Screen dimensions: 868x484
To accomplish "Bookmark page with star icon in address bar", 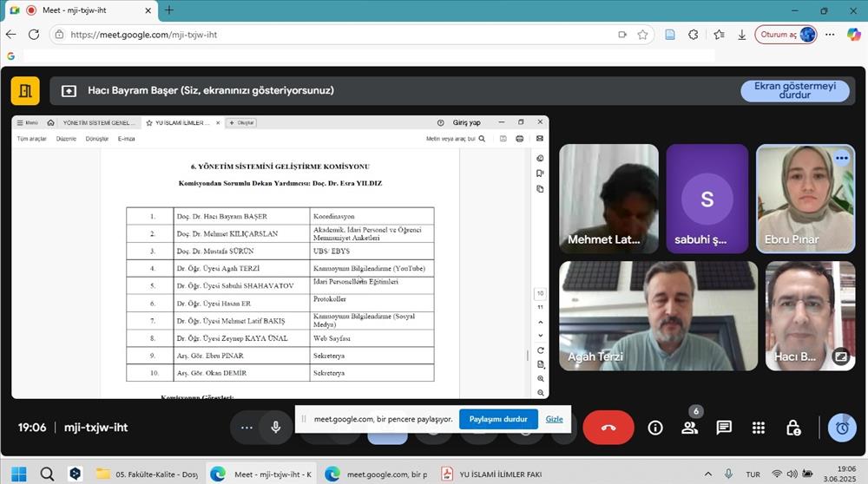I will pyautogui.click(x=642, y=35).
